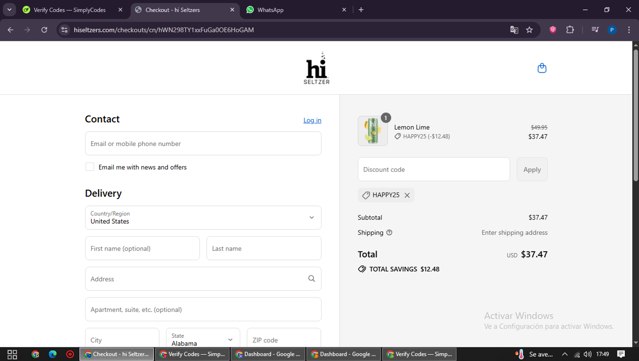
Task: Click the address search magnifier icon
Action: pos(311,279)
